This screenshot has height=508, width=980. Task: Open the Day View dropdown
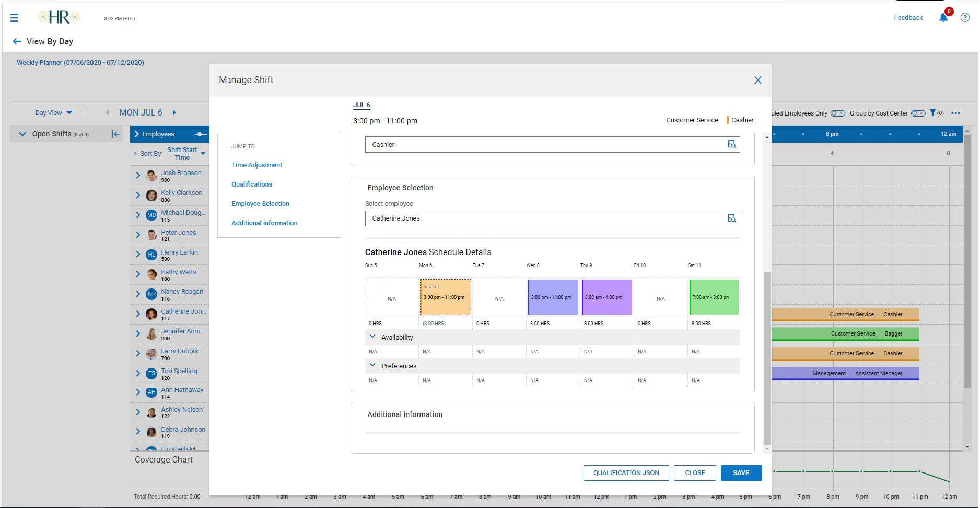54,113
